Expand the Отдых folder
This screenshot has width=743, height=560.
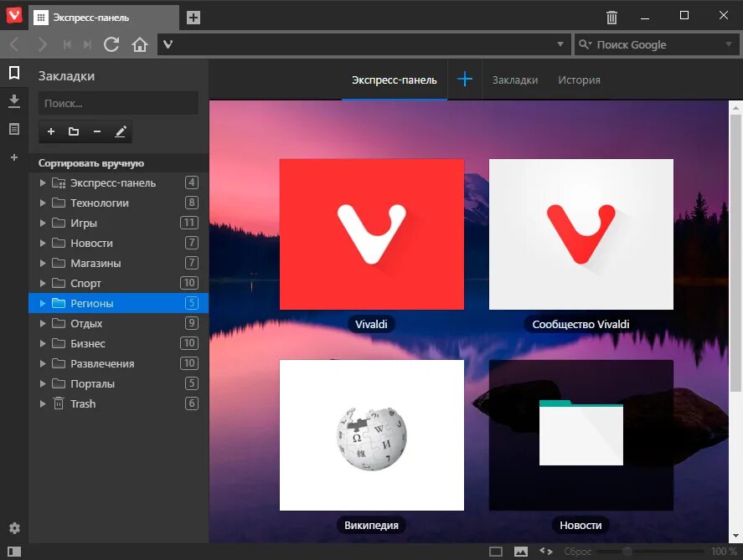[x=43, y=323]
